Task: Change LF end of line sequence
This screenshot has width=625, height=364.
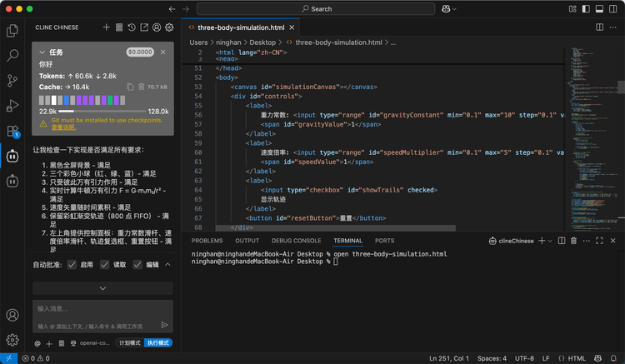Action: pos(546,358)
